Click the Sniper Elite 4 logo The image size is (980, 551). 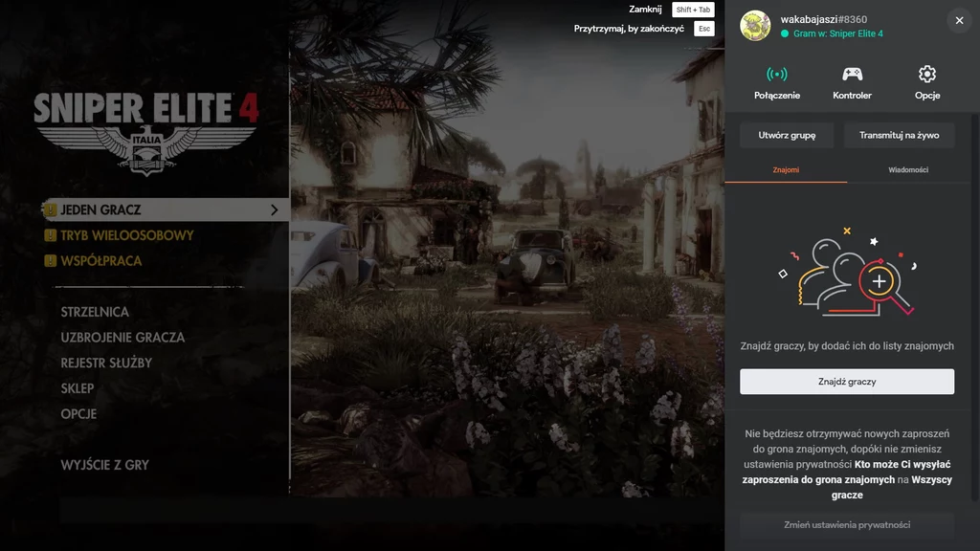tap(146, 133)
